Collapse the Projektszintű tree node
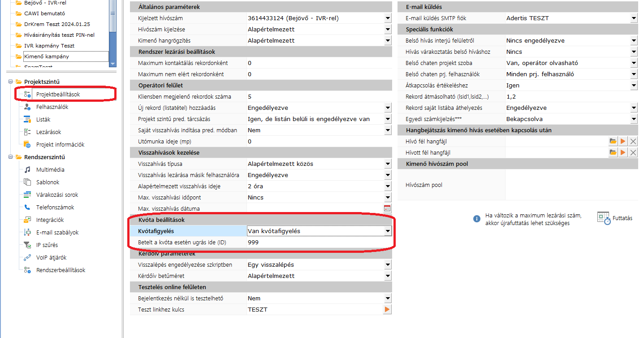 click(x=10, y=82)
